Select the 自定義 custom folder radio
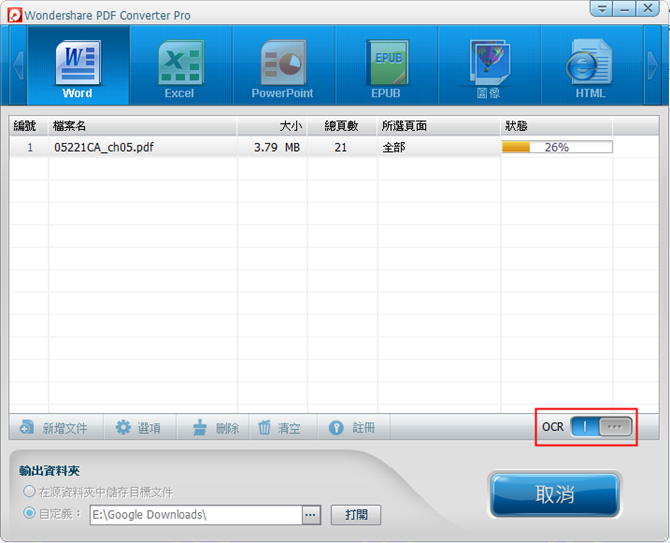 coord(29,513)
